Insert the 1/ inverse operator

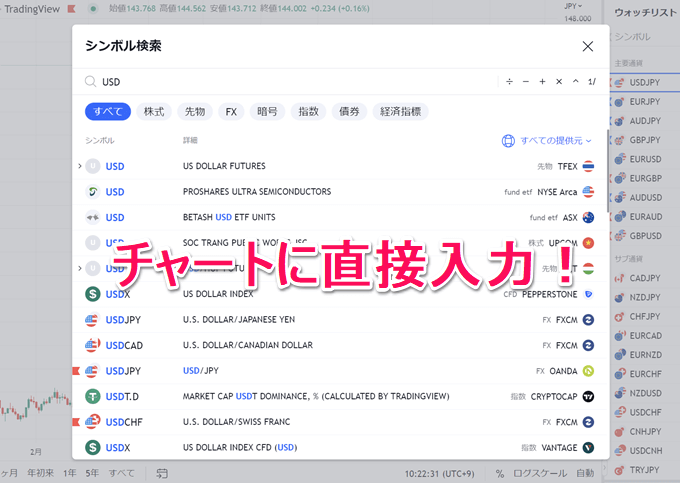(x=592, y=82)
